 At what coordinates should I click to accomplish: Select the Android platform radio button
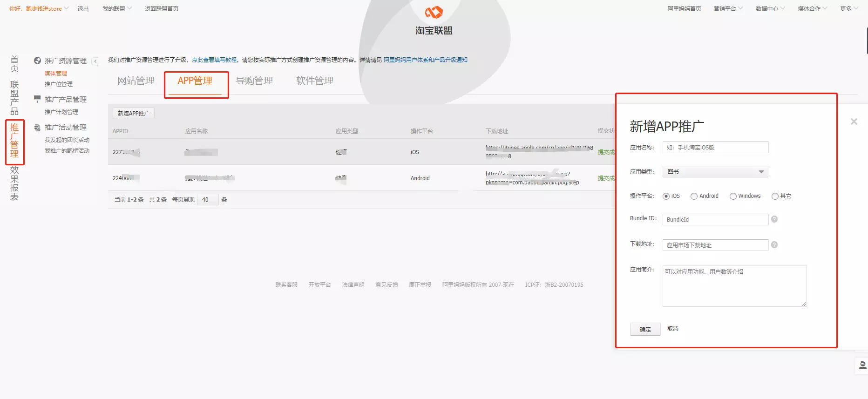tap(694, 196)
